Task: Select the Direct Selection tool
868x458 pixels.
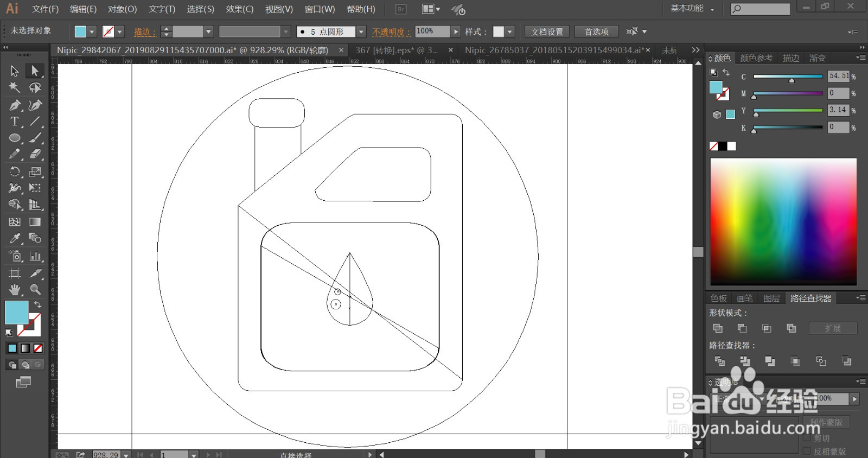Action: pyautogui.click(x=35, y=71)
